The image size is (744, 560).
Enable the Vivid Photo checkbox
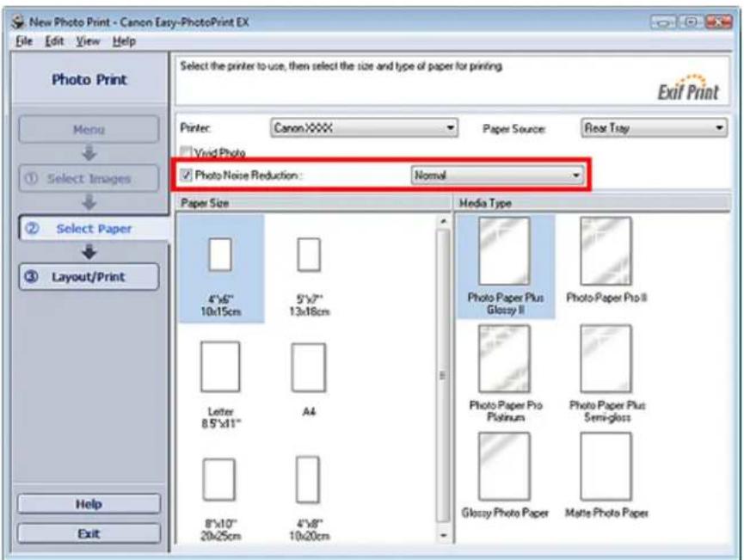click(x=187, y=152)
